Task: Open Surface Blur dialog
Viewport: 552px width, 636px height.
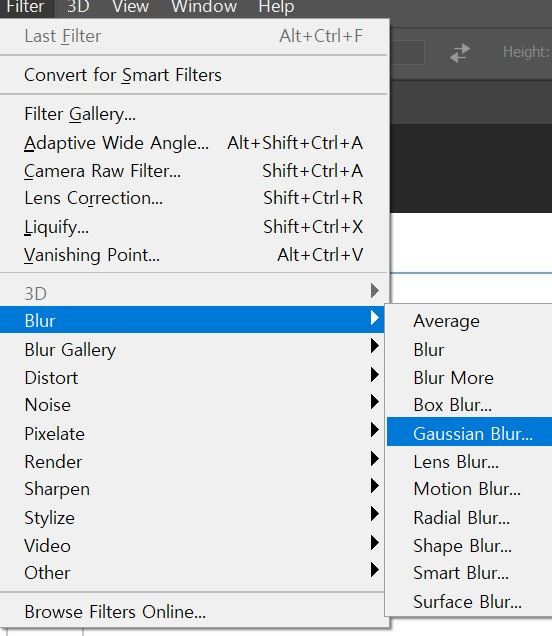Action: click(x=469, y=602)
